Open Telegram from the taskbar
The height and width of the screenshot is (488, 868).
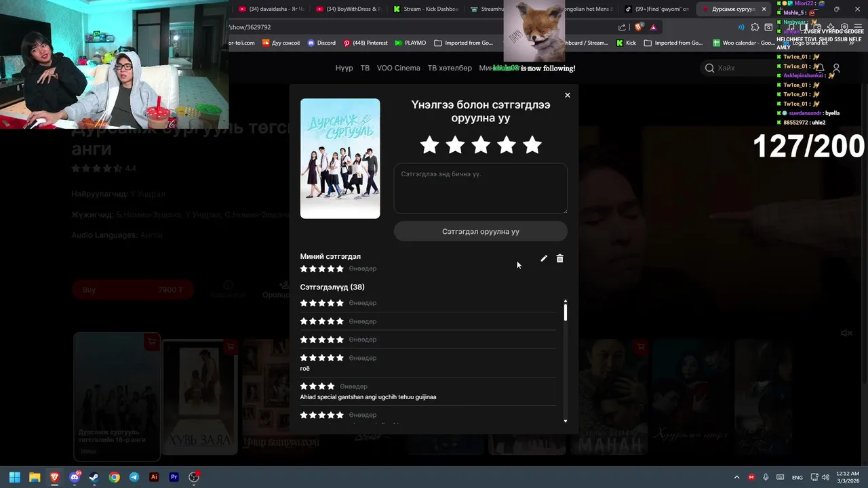(134, 477)
